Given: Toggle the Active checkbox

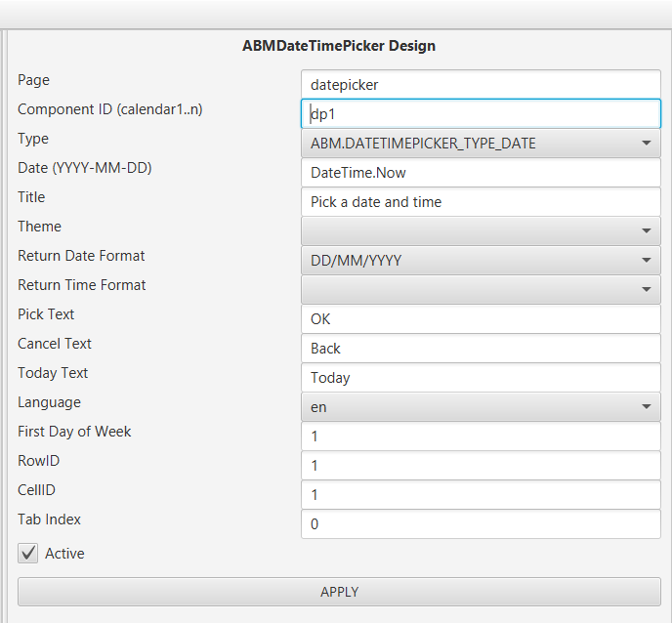Looking at the screenshot, I should pos(28,554).
